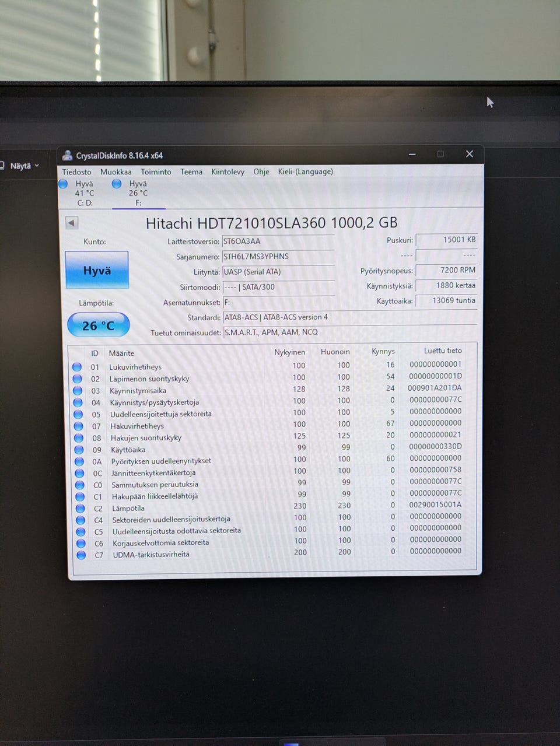The width and height of the screenshot is (560, 746).
Task: Click status dot for Uudelleensijoitettuja sektoreita
Action: pos(78,414)
